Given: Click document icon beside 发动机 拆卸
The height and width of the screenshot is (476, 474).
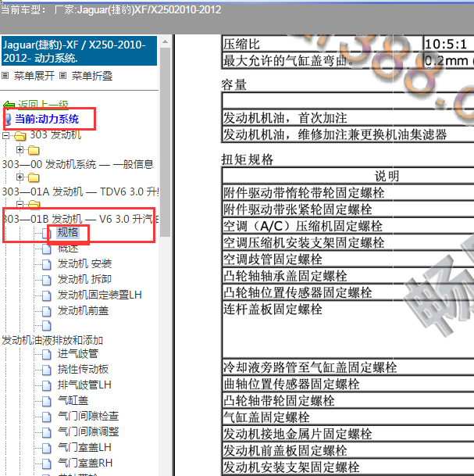Looking at the screenshot, I should coord(46,280).
